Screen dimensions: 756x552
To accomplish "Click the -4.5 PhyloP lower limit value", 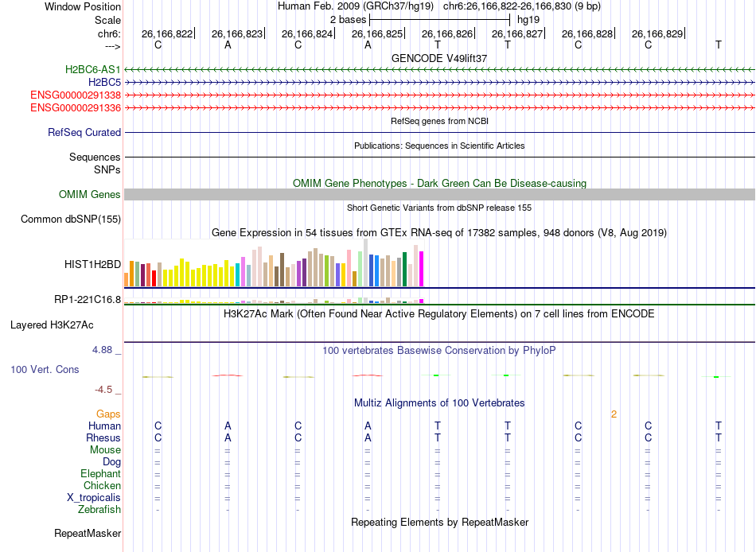I will point(103,390).
